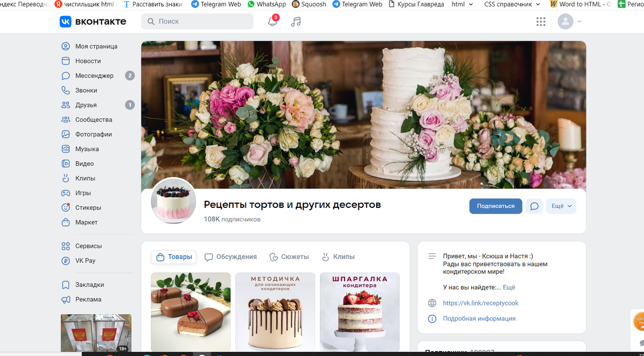Viewport: 644px width, 356px height.
Task: Click the community avatar cake photo
Action: (173, 201)
